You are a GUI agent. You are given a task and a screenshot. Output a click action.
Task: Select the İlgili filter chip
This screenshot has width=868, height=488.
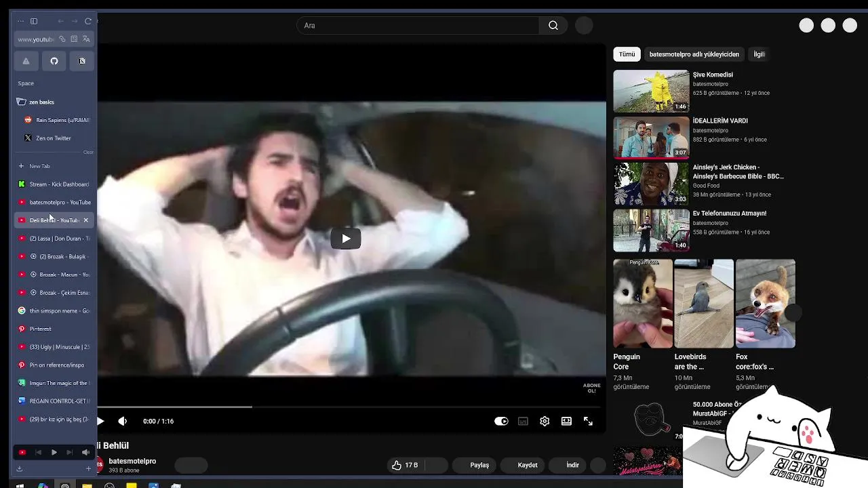pos(759,54)
